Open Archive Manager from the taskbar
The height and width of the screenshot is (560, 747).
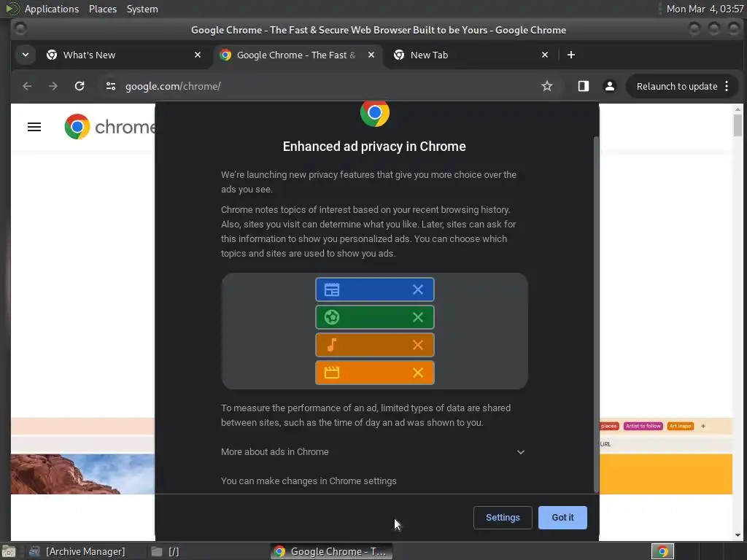pyautogui.click(x=77, y=551)
